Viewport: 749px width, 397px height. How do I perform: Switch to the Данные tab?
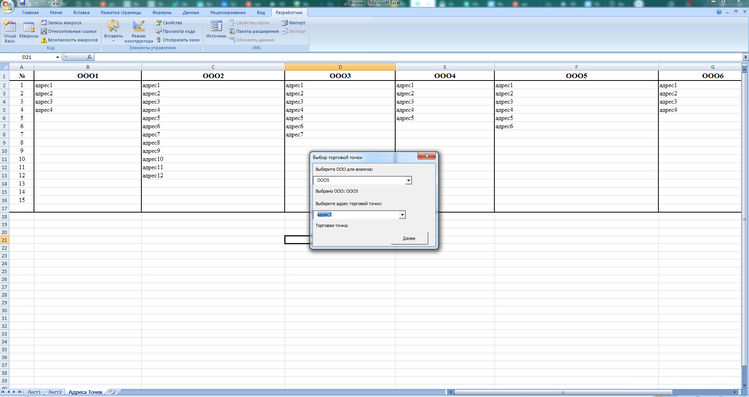tap(191, 12)
